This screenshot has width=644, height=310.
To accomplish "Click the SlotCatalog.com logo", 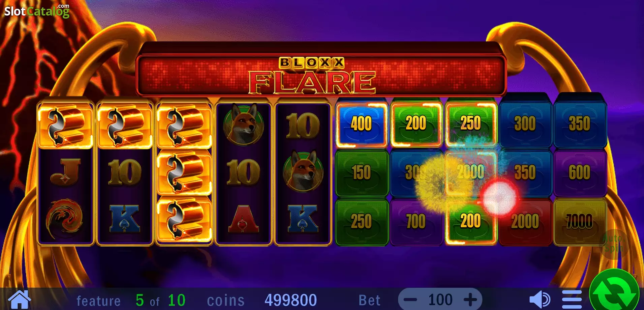I will [x=37, y=11].
